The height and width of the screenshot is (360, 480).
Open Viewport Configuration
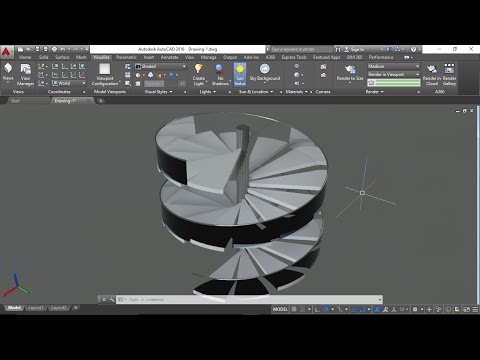[105, 74]
